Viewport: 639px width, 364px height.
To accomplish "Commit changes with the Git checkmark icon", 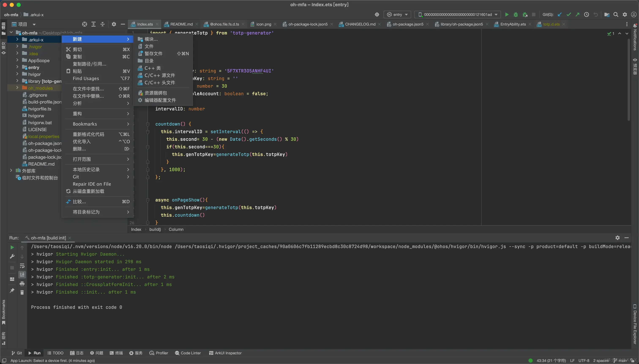I will coord(569,15).
